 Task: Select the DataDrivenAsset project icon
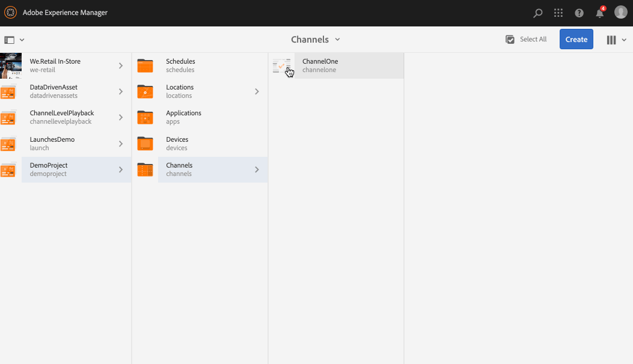click(8, 92)
